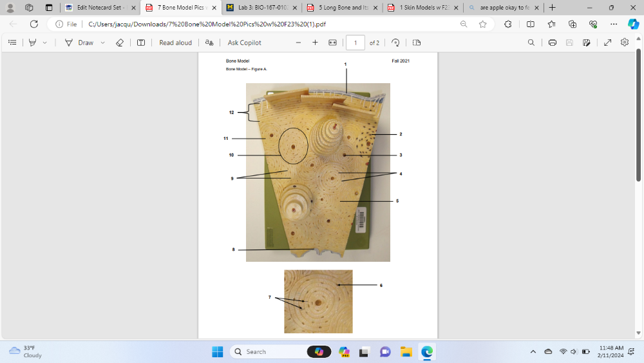The image size is (644, 363).
Task: Toggle Edge split screen view
Action: click(x=530, y=25)
